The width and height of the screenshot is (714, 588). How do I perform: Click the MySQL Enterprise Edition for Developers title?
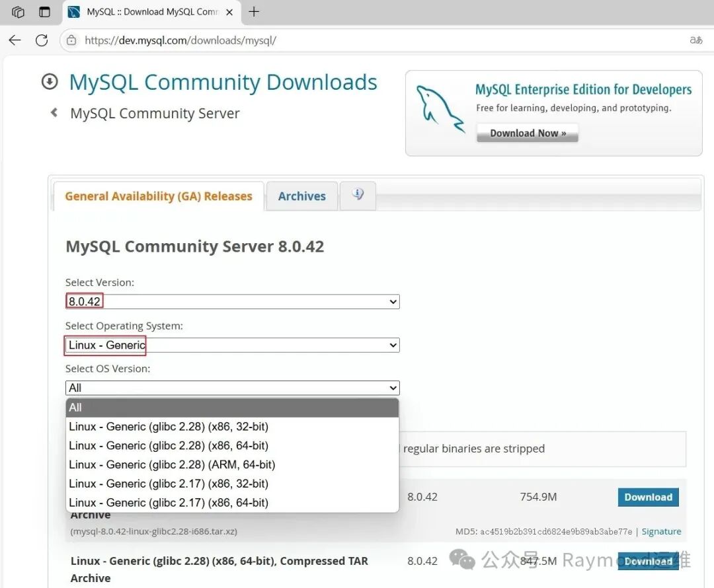point(583,89)
